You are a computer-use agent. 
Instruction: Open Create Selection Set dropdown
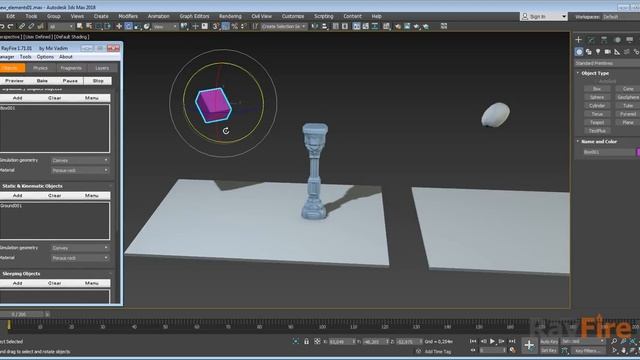point(284,26)
